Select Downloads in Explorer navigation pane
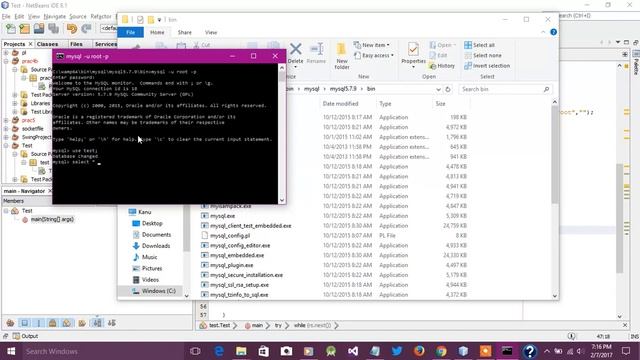The width and height of the screenshot is (640, 360). pos(151,246)
